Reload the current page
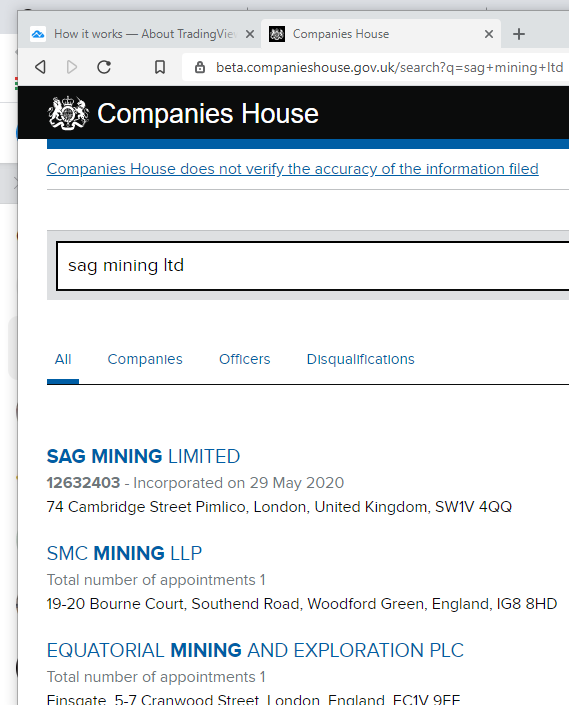This screenshot has width=569, height=705. 104,67
